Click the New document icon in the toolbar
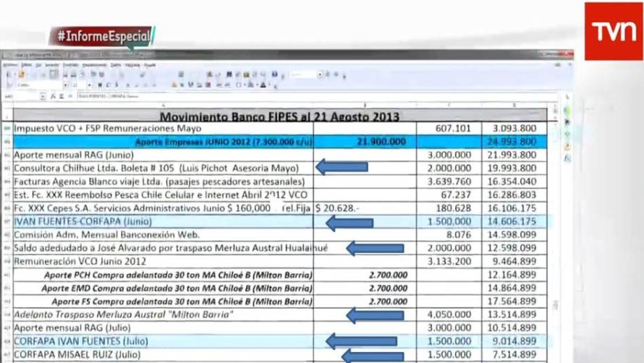Viewport: 644px width, 363px height. coord(9,74)
